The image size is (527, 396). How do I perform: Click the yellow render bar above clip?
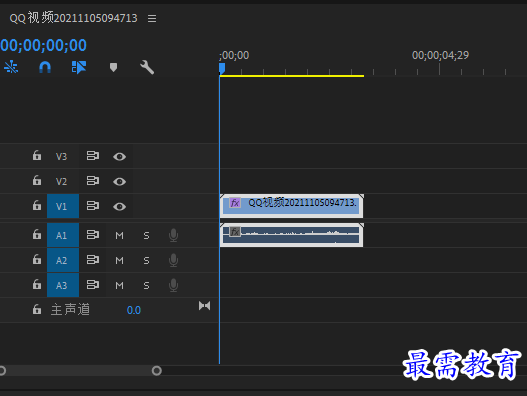point(292,76)
